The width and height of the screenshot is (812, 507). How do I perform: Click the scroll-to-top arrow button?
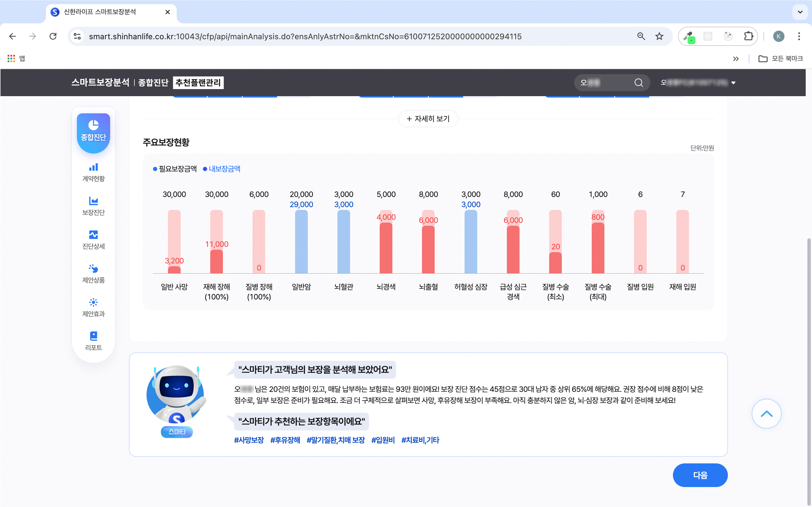click(x=766, y=414)
